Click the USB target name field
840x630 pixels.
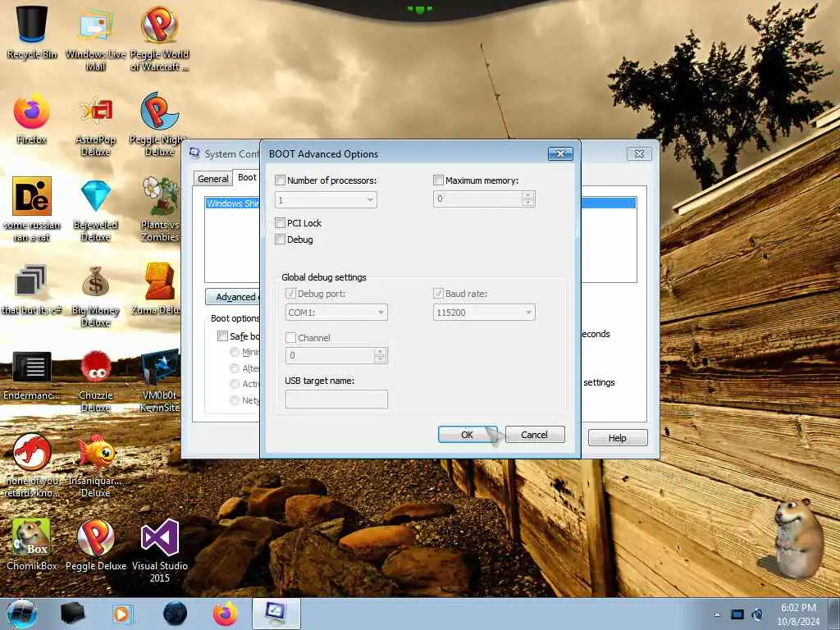[336, 399]
